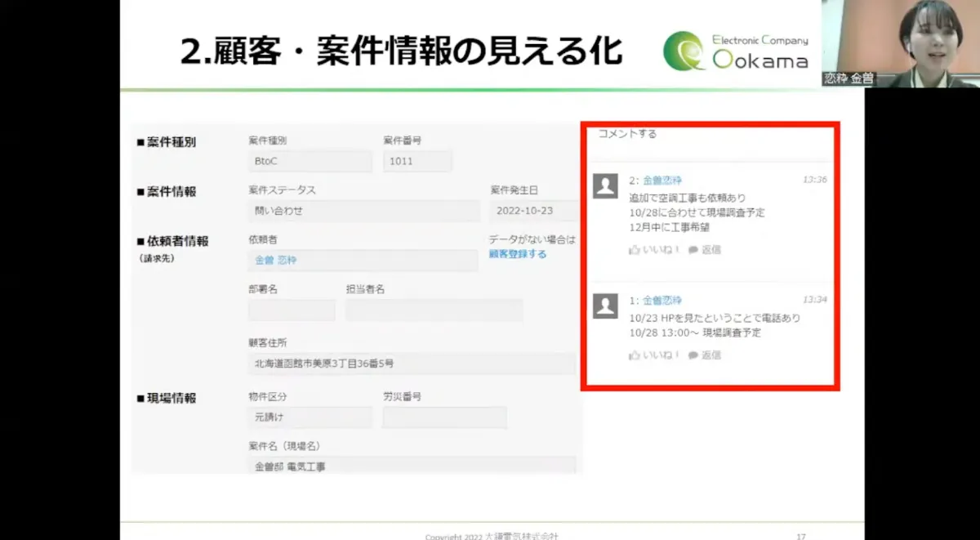The width and height of the screenshot is (980, 540).
Task: Click the empty 部署名 field
Action: (x=291, y=310)
